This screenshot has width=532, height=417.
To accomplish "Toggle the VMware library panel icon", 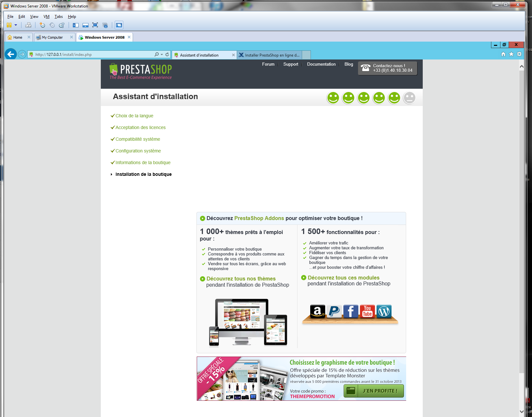I will coord(76,25).
